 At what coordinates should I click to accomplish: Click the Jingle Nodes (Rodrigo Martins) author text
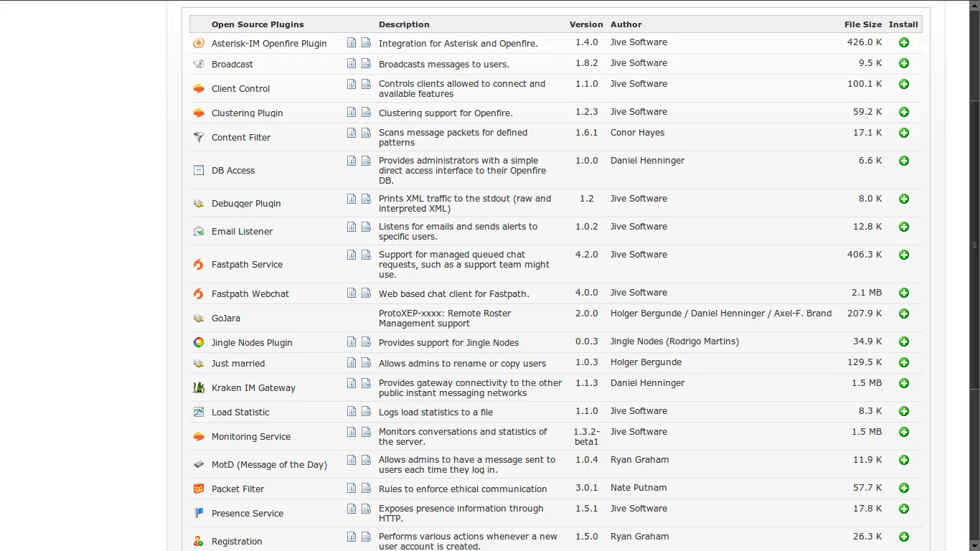[674, 342]
